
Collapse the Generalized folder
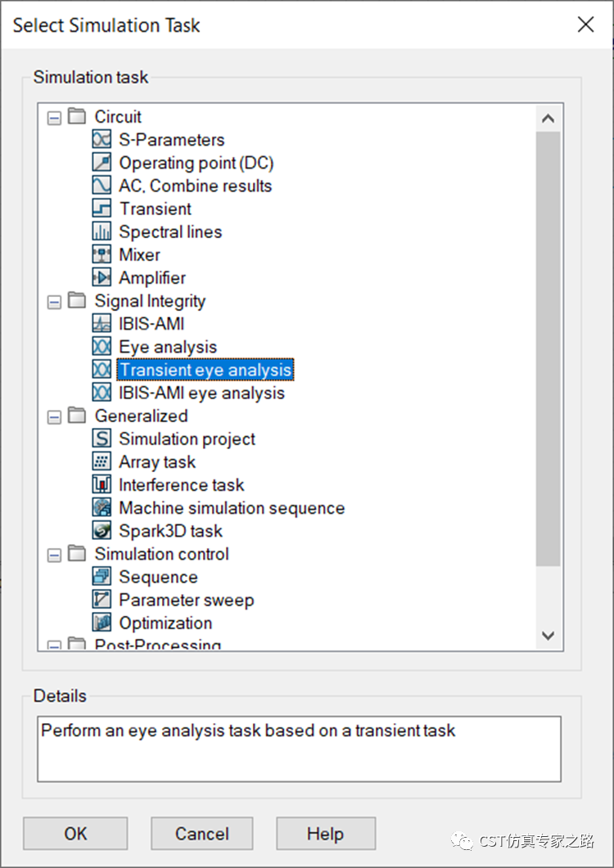54,417
